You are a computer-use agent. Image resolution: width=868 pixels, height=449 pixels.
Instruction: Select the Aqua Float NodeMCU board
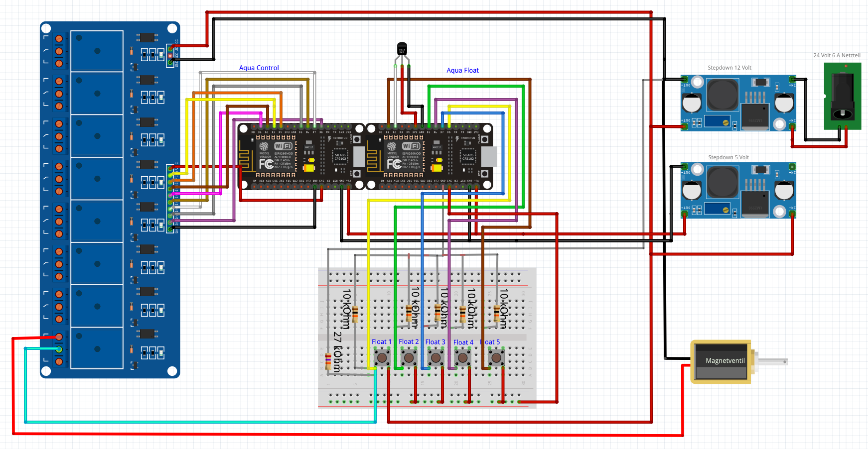coord(430,157)
